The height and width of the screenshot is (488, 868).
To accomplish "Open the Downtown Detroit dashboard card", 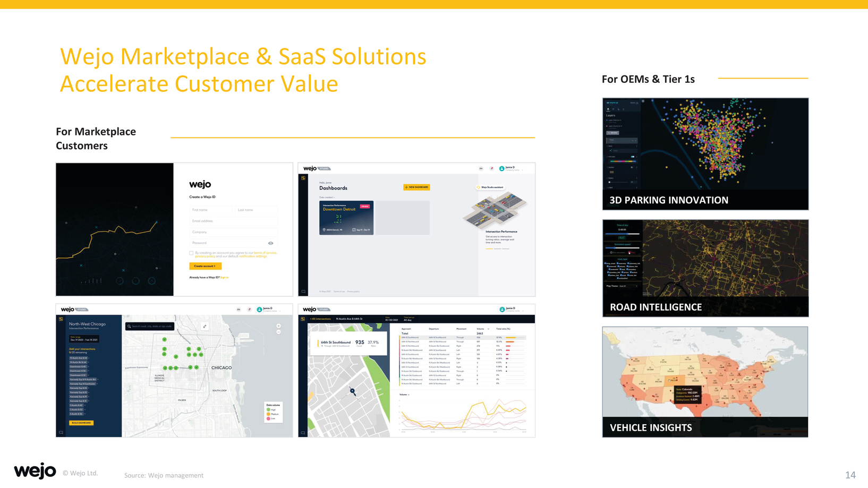I will click(x=346, y=218).
